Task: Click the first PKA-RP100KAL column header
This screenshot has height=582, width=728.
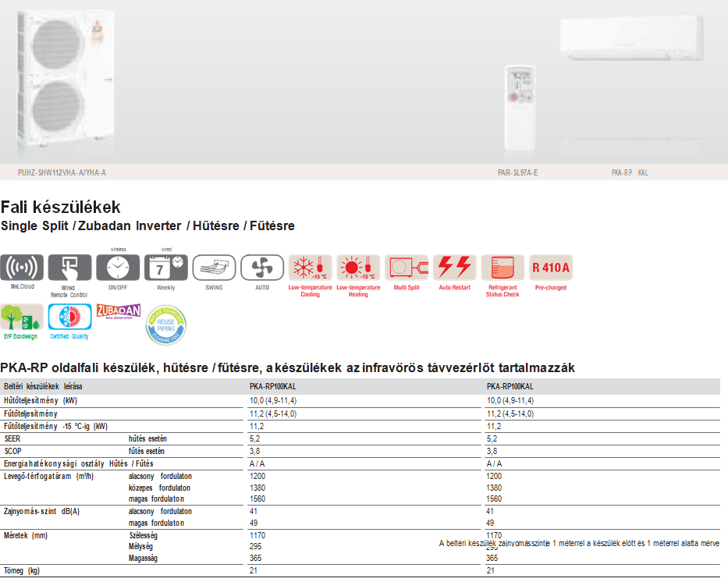Action: pos(272,387)
